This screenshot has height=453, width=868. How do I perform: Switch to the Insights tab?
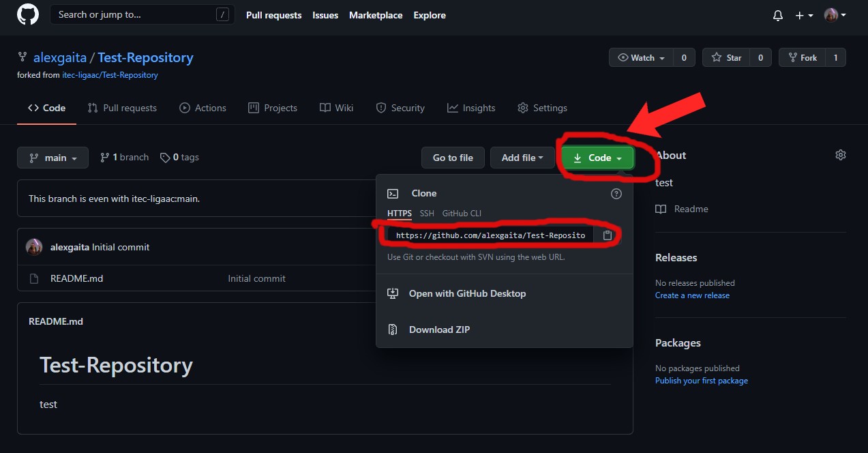tap(471, 108)
